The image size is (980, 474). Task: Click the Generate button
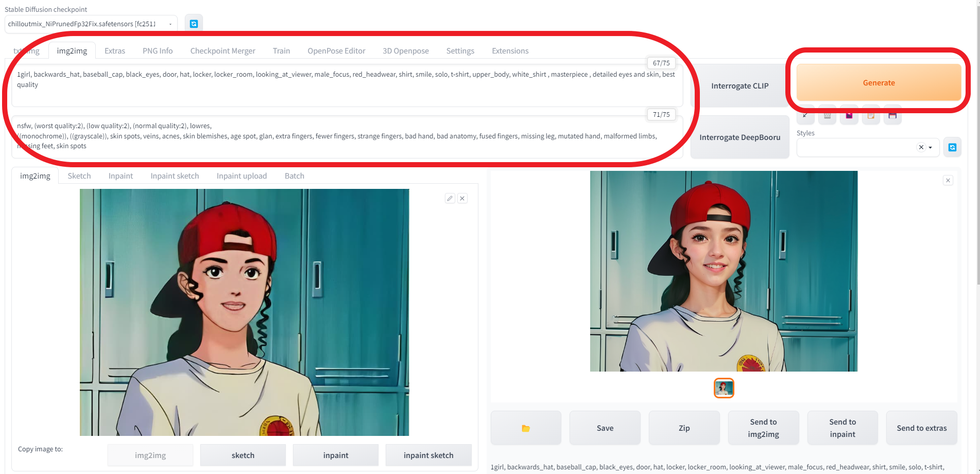pyautogui.click(x=879, y=82)
